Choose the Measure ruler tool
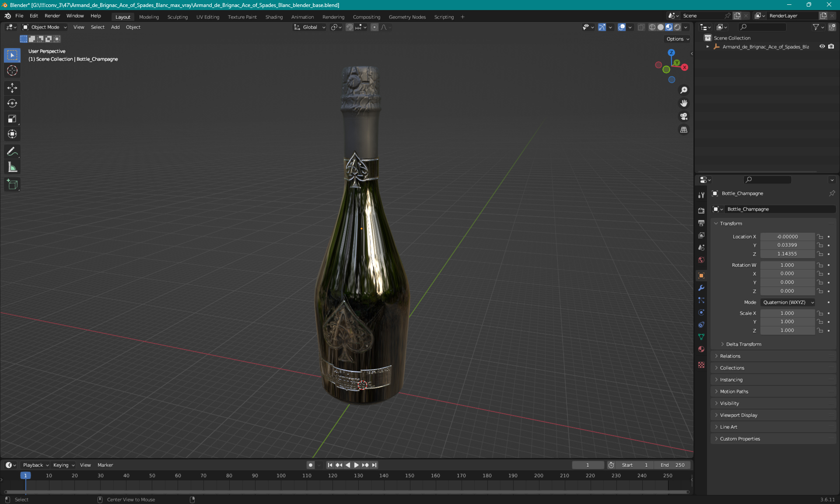The image size is (840, 504). pos(12,167)
